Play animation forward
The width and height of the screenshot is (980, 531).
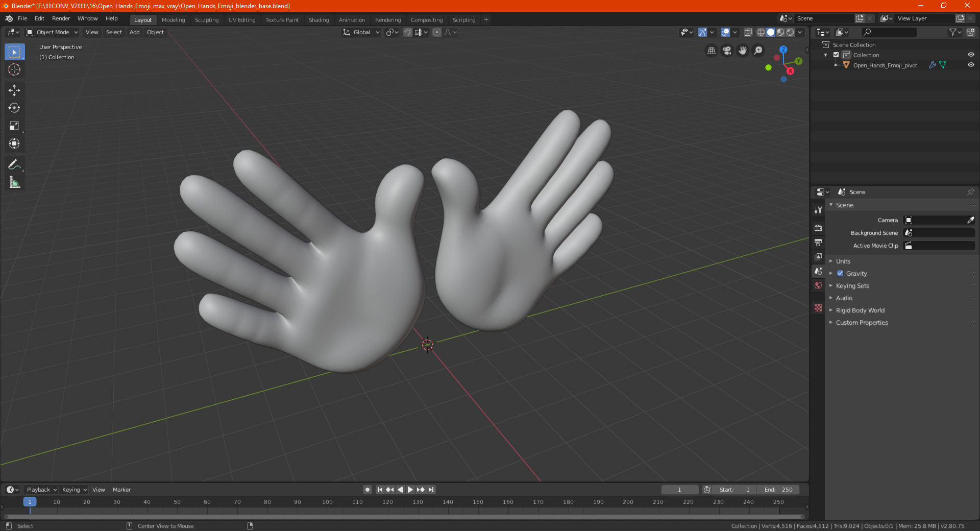[x=410, y=490]
